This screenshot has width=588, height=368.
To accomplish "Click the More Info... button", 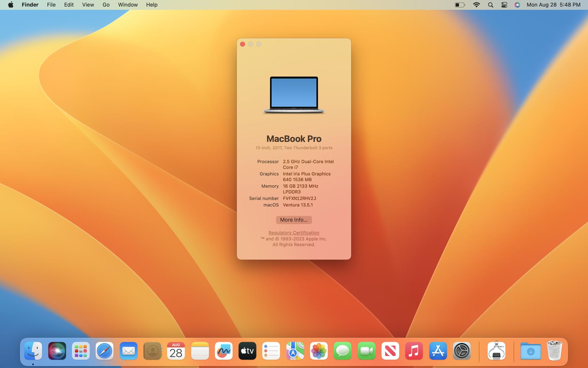I will 294,220.
